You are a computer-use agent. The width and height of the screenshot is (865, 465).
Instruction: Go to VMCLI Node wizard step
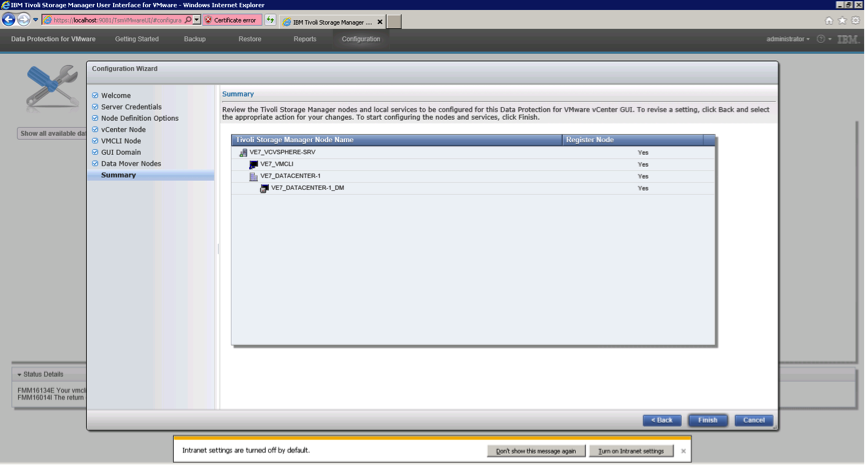pyautogui.click(x=121, y=141)
